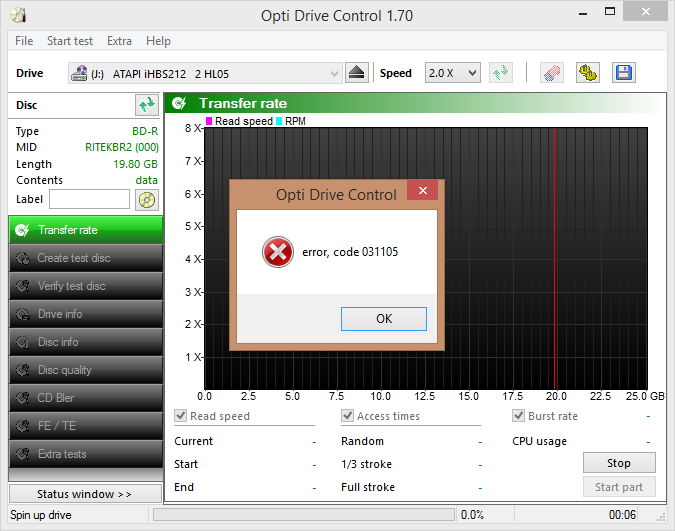The width and height of the screenshot is (675, 531).
Task: Click the 19.80 GB length value
Action: click(x=136, y=164)
